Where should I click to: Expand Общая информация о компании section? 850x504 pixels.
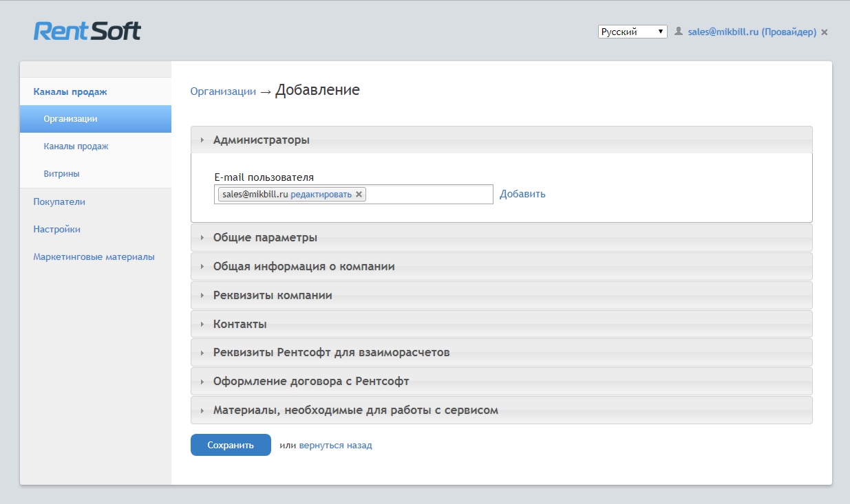(x=304, y=266)
